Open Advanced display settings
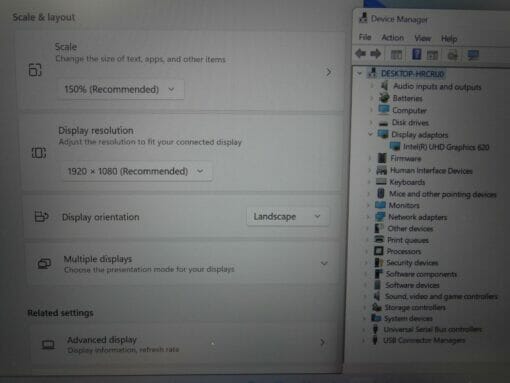This screenshot has width=510, height=383. [185, 344]
